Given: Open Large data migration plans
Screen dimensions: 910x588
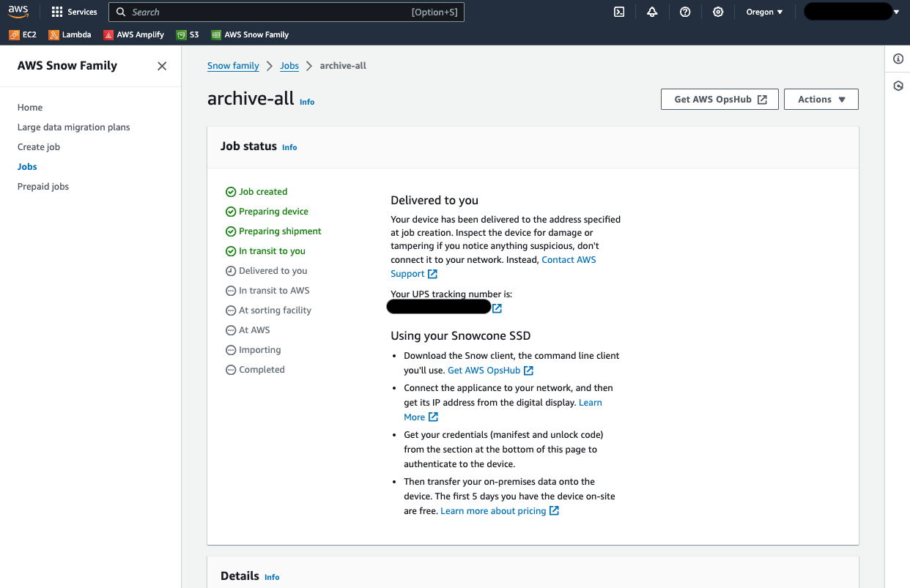Looking at the screenshot, I should [74, 127].
